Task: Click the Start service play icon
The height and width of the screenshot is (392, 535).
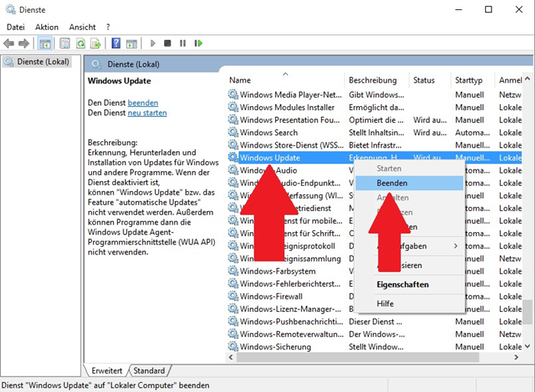Action: click(153, 44)
